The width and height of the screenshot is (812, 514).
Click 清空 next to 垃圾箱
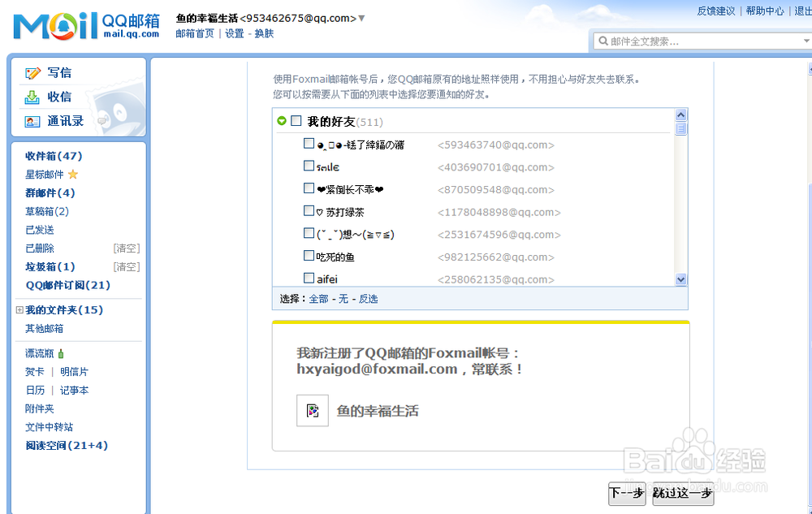click(x=127, y=266)
